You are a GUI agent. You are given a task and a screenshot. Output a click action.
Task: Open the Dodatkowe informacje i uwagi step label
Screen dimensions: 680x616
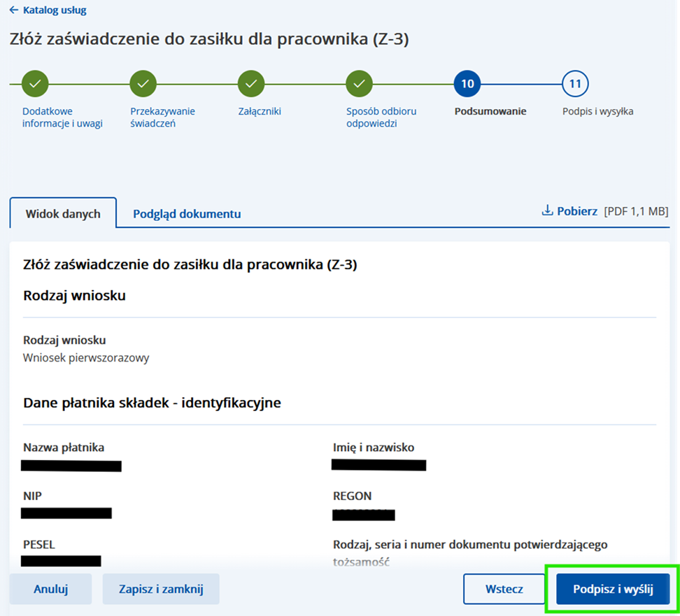[62, 117]
